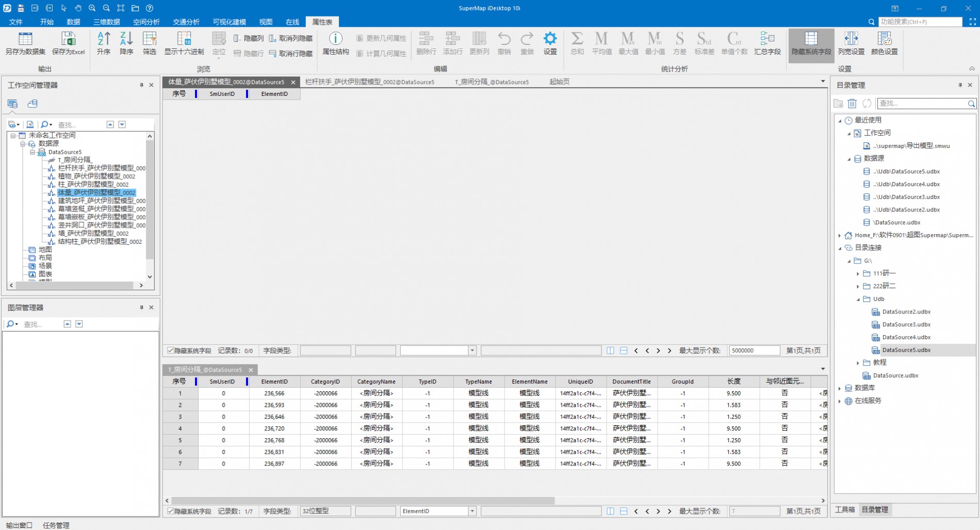980x530 pixels.
Task: Open the 筛选 filter tool
Action: click(x=150, y=43)
